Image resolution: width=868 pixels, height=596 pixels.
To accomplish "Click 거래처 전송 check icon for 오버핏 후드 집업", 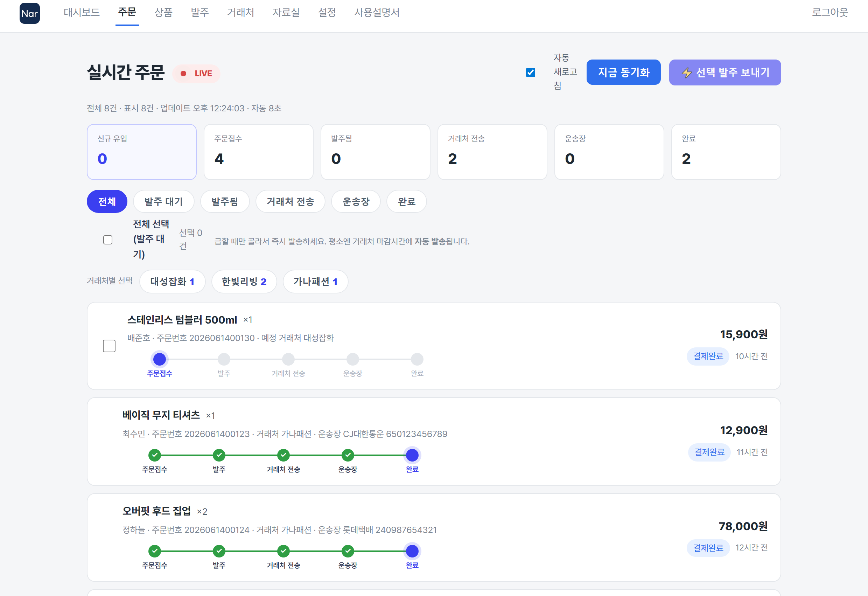I will (283, 551).
